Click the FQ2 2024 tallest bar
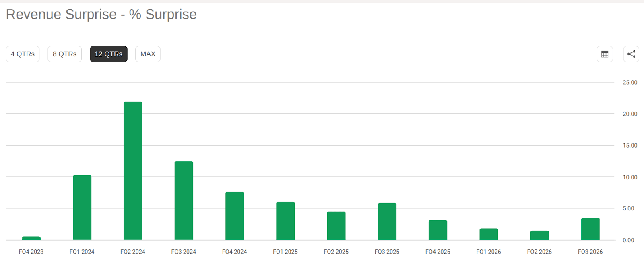 point(133,171)
